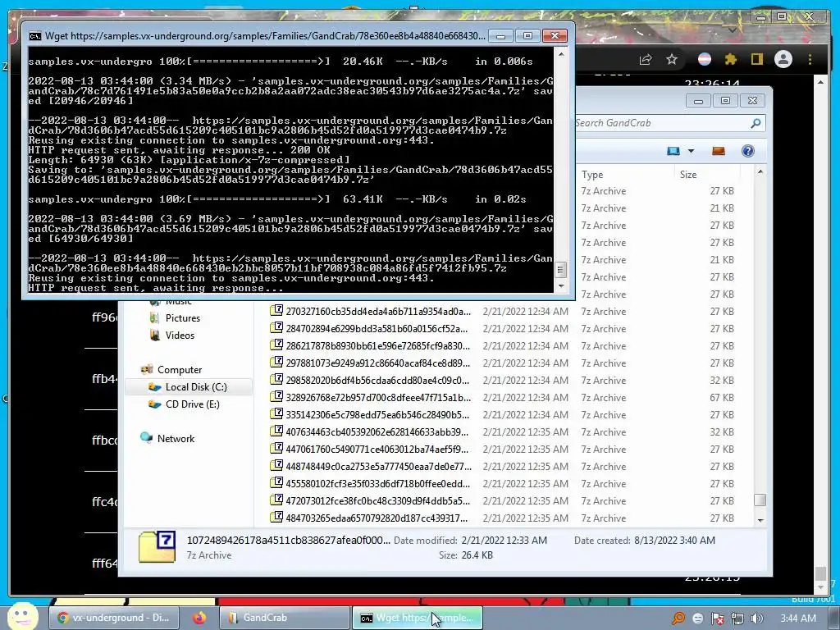
Task: Toggle Chrome's side panel icon
Action: click(756, 59)
